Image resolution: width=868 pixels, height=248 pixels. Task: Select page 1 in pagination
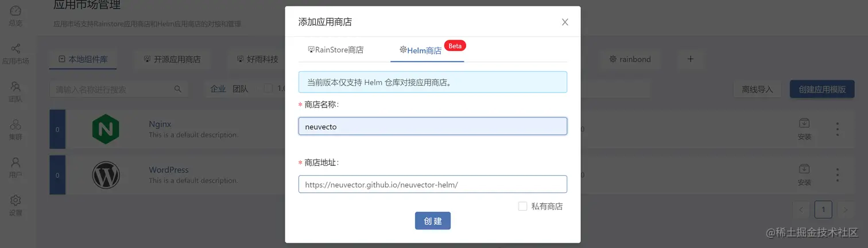[x=823, y=210]
